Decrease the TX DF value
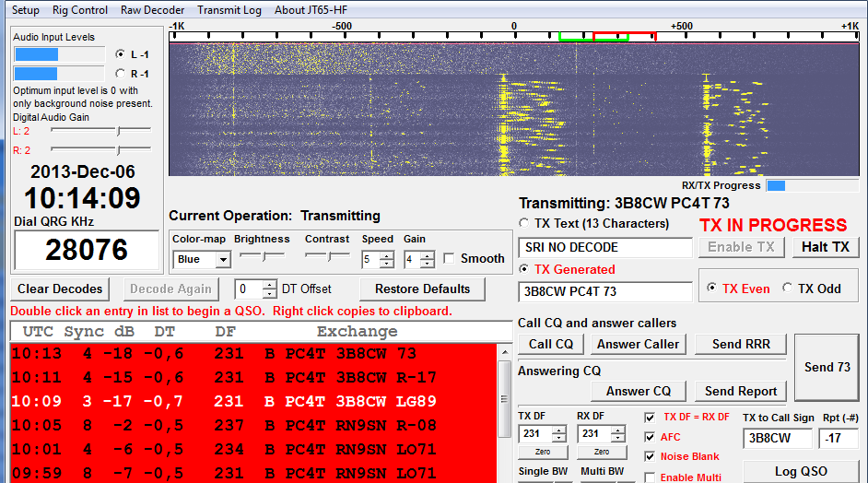Screen dimensions: 868x483 [559, 438]
